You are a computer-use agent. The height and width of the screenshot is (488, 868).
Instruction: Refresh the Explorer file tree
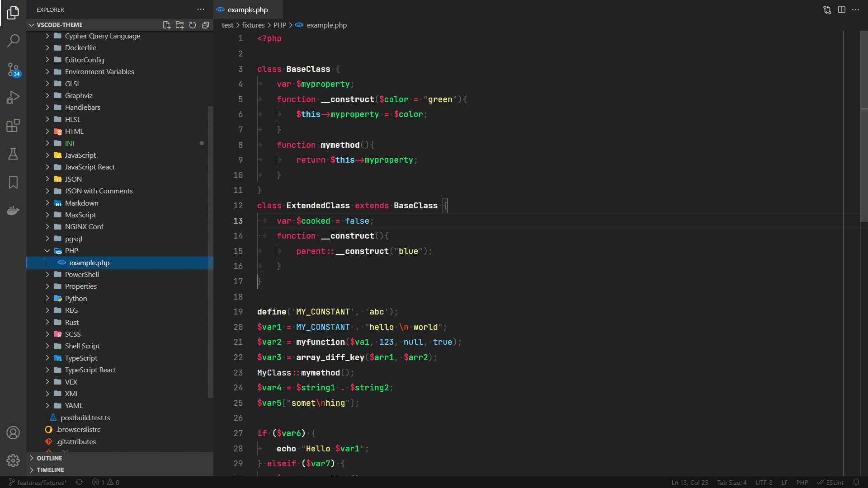click(x=193, y=25)
